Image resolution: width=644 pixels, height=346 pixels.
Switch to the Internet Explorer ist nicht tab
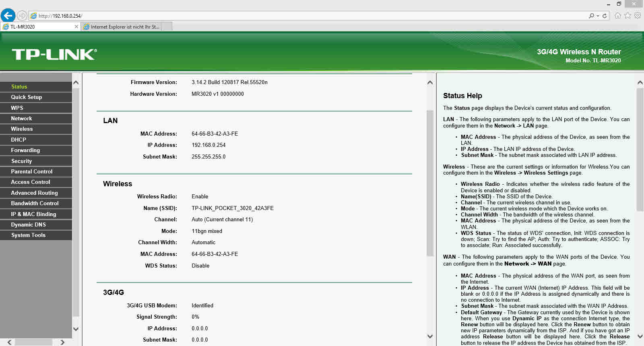click(x=122, y=27)
